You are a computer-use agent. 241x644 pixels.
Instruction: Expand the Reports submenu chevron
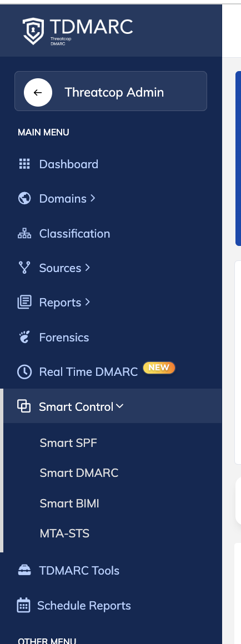(x=87, y=302)
